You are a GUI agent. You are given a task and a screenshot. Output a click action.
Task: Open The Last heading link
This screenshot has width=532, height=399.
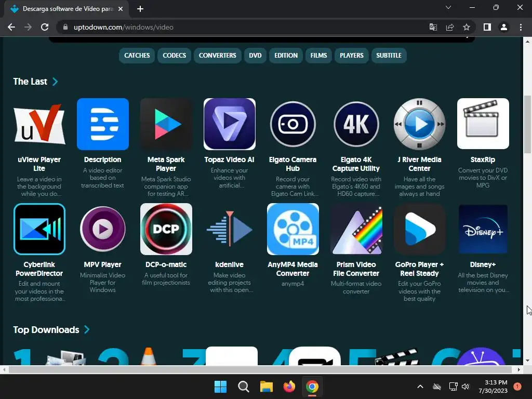pos(30,82)
